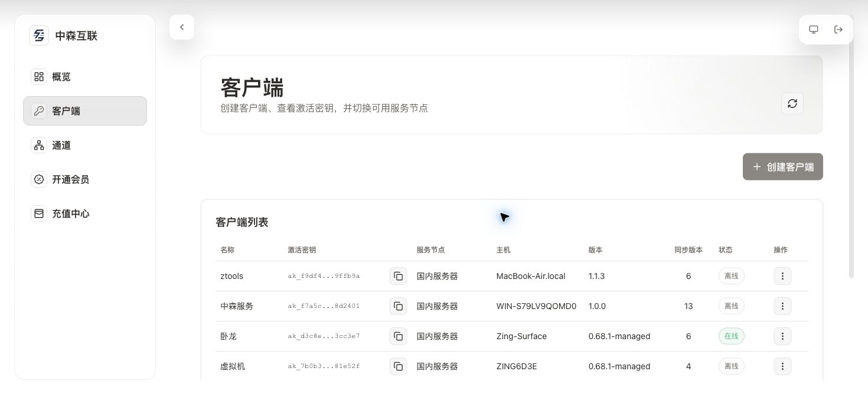The height and width of the screenshot is (394, 868).
Task: Refresh the client list with the reload icon
Action: [x=792, y=104]
